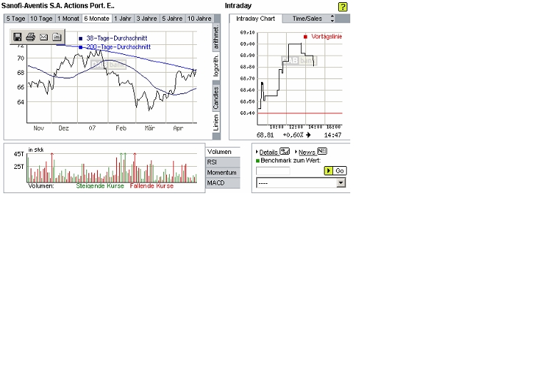Click the +0,60% change value
This screenshot has width=535, height=392.
click(293, 135)
